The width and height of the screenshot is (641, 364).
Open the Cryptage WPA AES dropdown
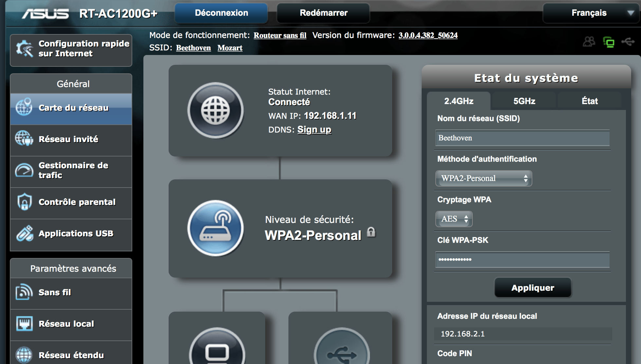(x=454, y=219)
